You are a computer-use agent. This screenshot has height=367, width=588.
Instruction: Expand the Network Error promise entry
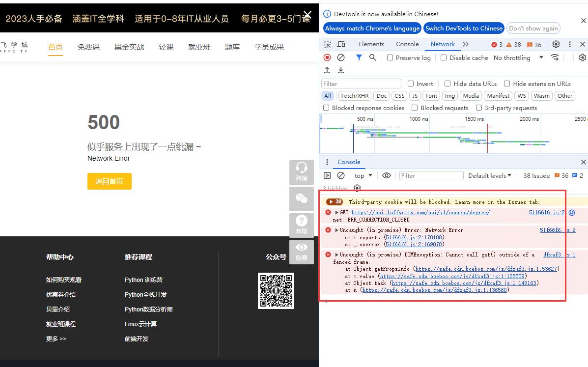[337, 230]
